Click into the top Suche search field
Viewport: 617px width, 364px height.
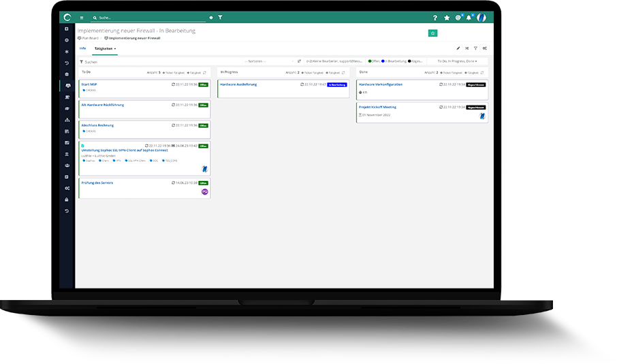(148, 18)
